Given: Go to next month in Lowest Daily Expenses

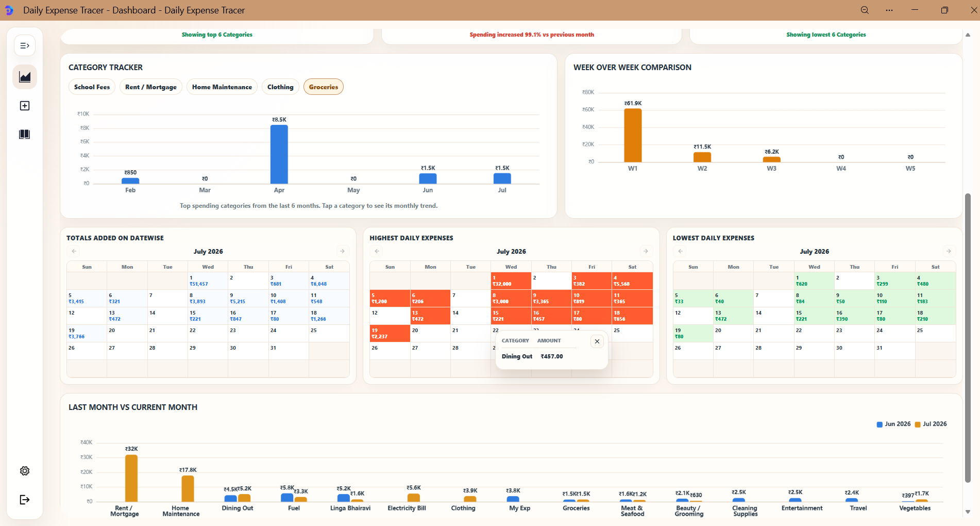Looking at the screenshot, I should coord(949,251).
